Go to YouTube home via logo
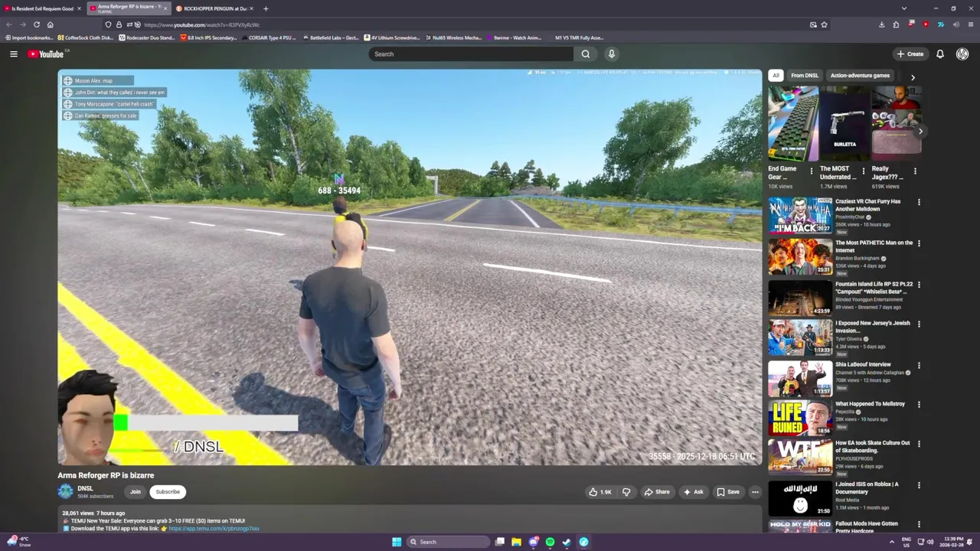The height and width of the screenshot is (551, 980). pos(46,54)
